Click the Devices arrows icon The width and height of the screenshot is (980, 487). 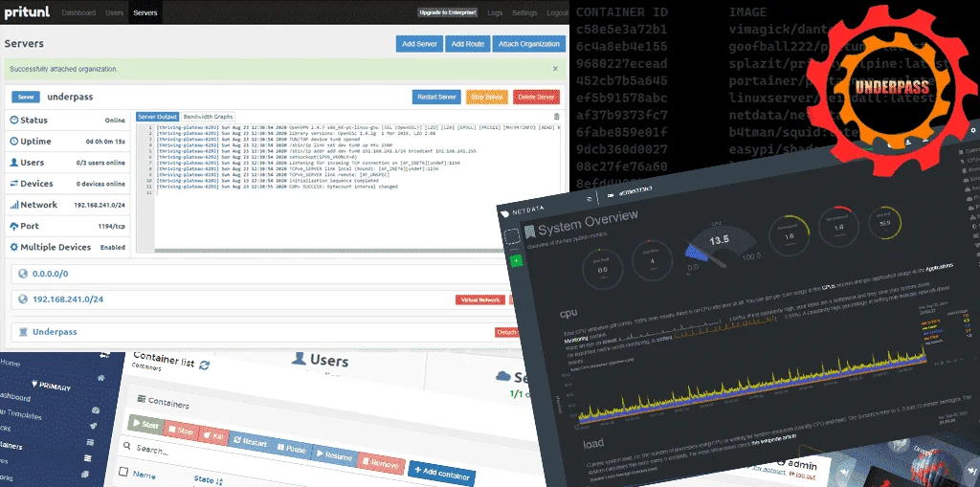point(13,184)
